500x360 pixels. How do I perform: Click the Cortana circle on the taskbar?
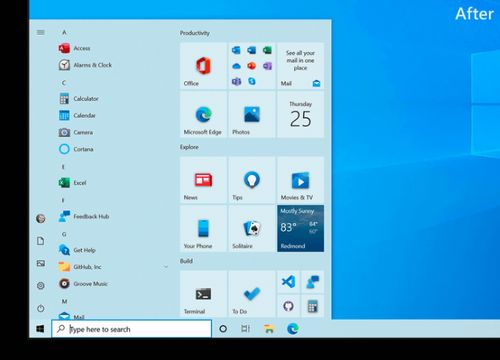point(223,329)
